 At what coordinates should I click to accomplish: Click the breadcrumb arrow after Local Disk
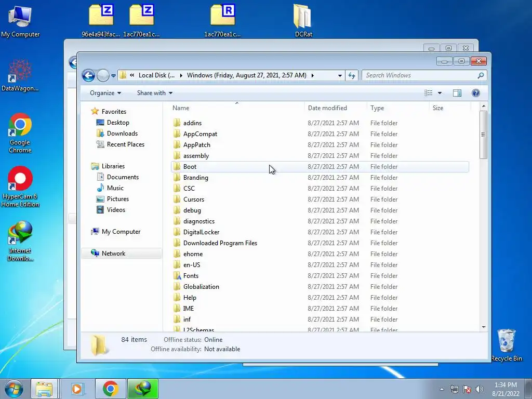tap(181, 75)
